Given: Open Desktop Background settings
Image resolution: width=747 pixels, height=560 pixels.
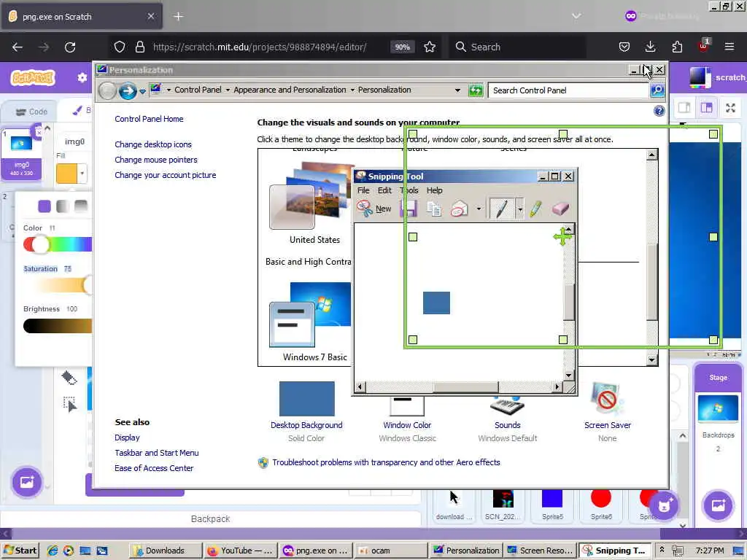Looking at the screenshot, I should tap(306, 411).
